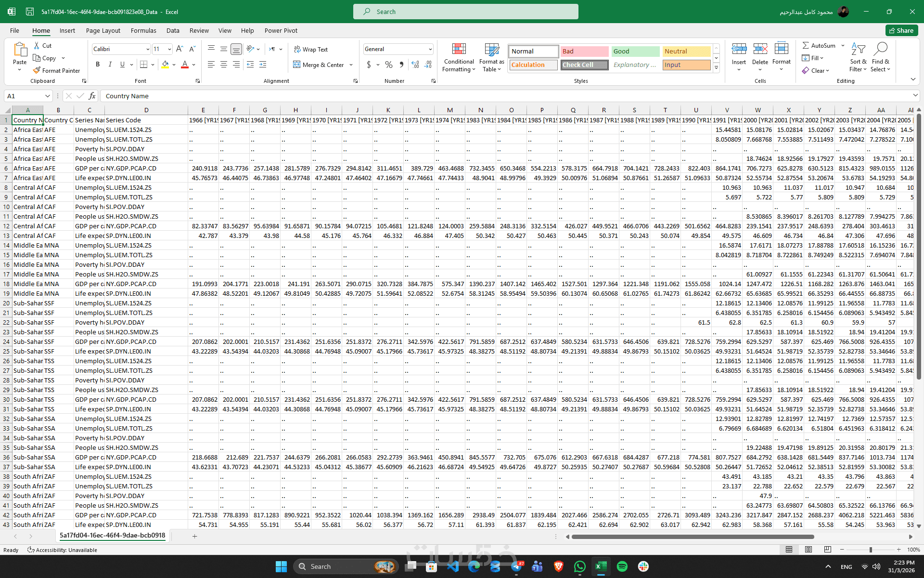Click the Share button

[901, 30]
